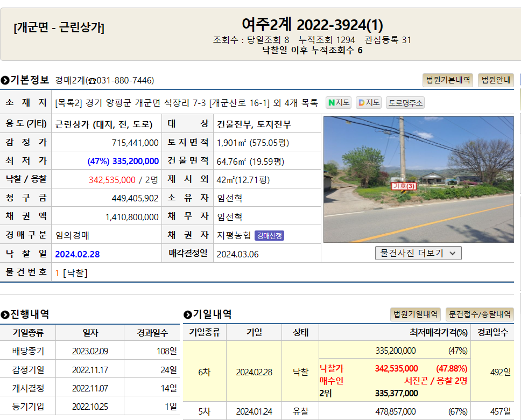Click the property roadside photo
521x420 pixels.
(419, 179)
